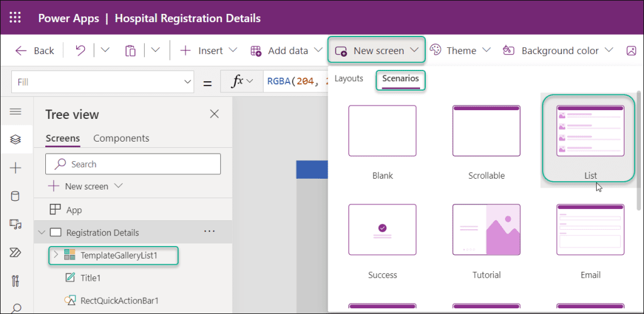
Task: Select the Blank screen template
Action: [382, 142]
